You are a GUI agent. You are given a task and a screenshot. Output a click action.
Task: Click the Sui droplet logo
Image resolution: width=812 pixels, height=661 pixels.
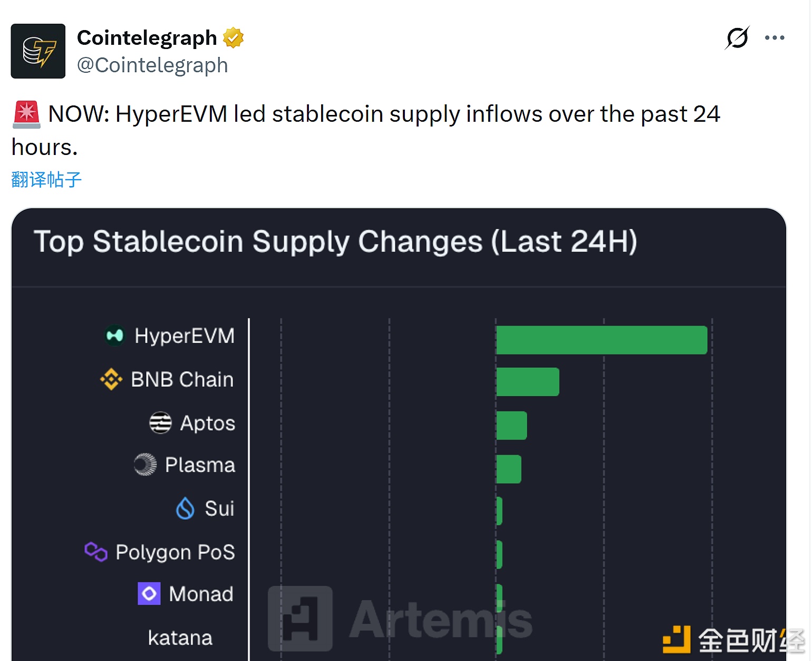click(185, 509)
